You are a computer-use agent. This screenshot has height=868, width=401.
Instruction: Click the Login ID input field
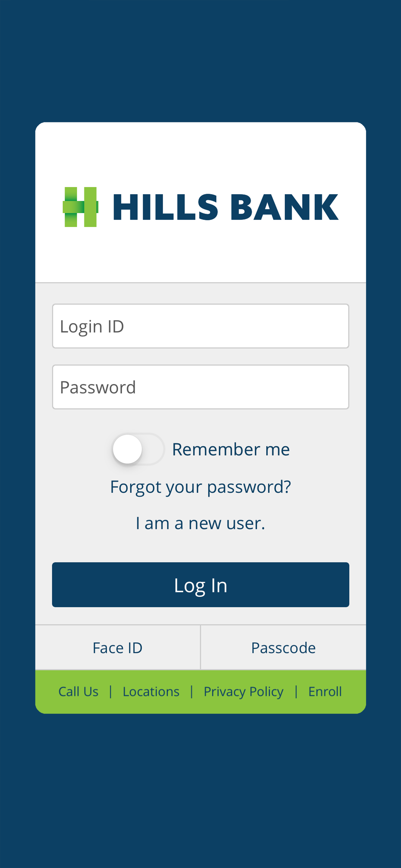click(x=200, y=326)
